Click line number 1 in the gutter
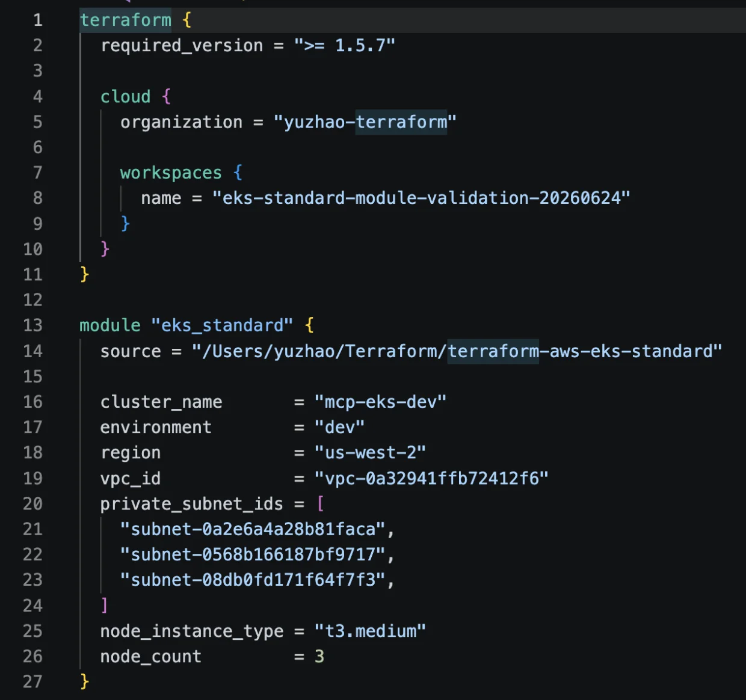 click(38, 20)
